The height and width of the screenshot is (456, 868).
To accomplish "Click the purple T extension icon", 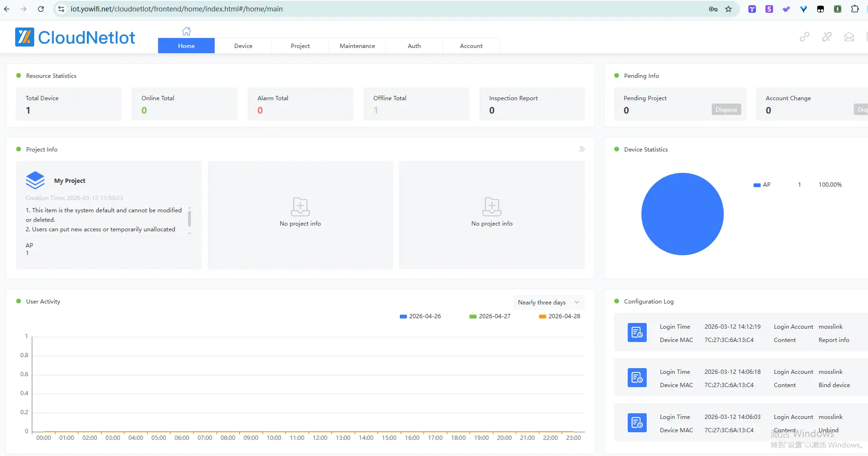I will pos(752,9).
